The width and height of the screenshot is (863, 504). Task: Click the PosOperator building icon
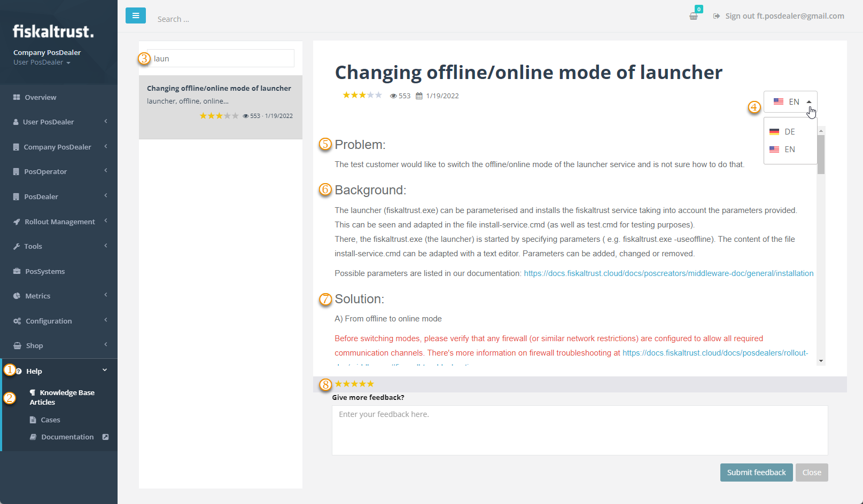[16, 171]
